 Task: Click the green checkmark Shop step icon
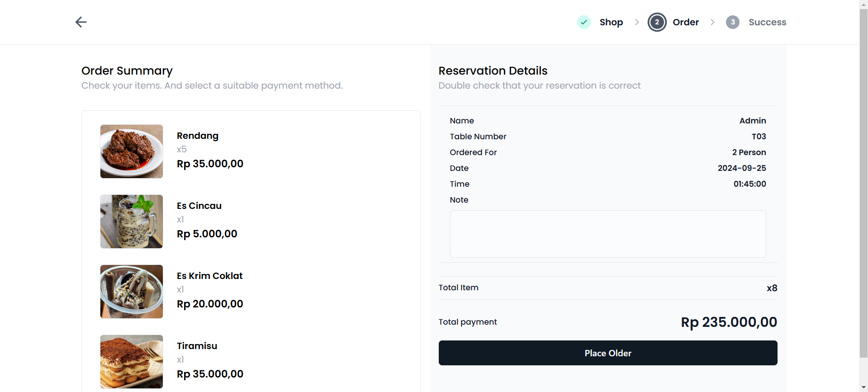584,22
